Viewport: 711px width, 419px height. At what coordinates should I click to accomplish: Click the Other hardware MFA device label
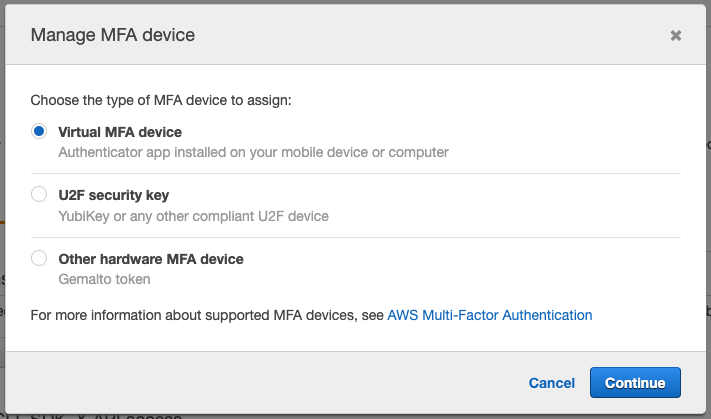pyautogui.click(x=151, y=259)
